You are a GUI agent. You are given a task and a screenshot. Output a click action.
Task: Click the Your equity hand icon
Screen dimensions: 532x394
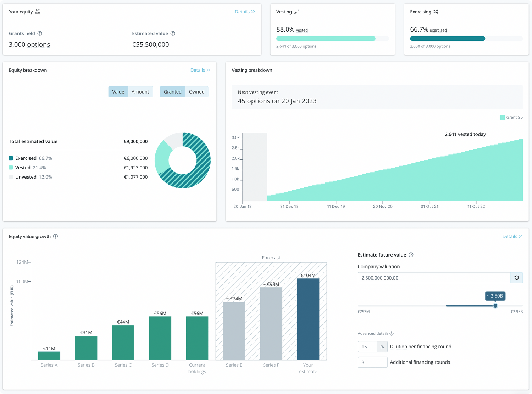tap(38, 12)
